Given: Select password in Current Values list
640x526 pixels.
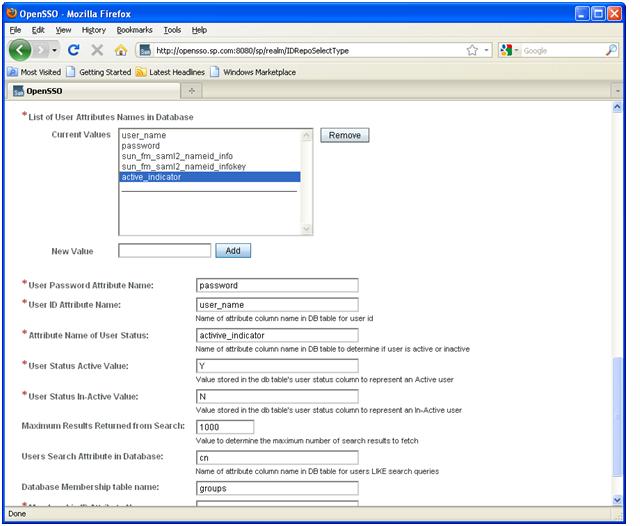Looking at the screenshot, I should click(210, 146).
